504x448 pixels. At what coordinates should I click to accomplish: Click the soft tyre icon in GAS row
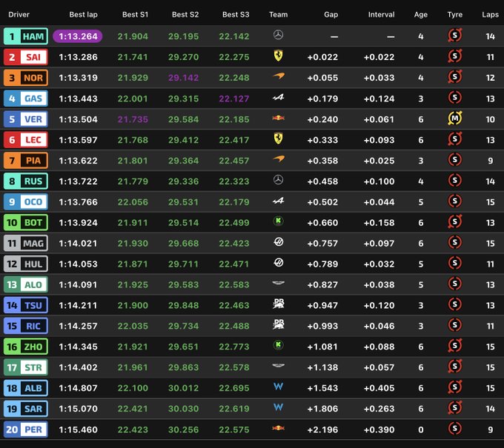[x=455, y=97]
